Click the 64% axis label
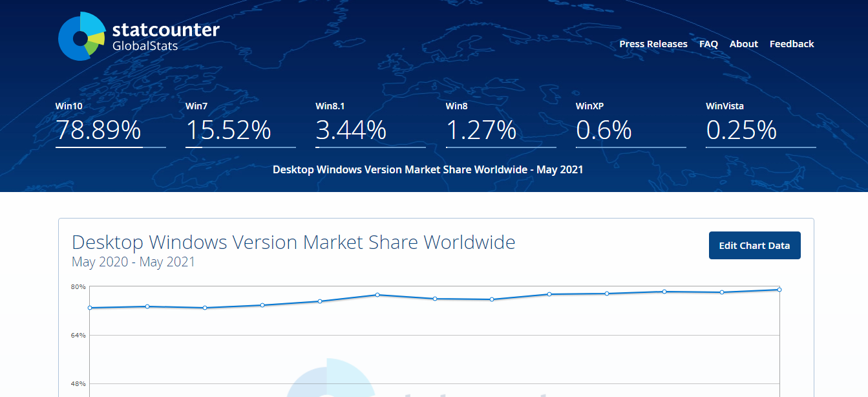 point(78,335)
